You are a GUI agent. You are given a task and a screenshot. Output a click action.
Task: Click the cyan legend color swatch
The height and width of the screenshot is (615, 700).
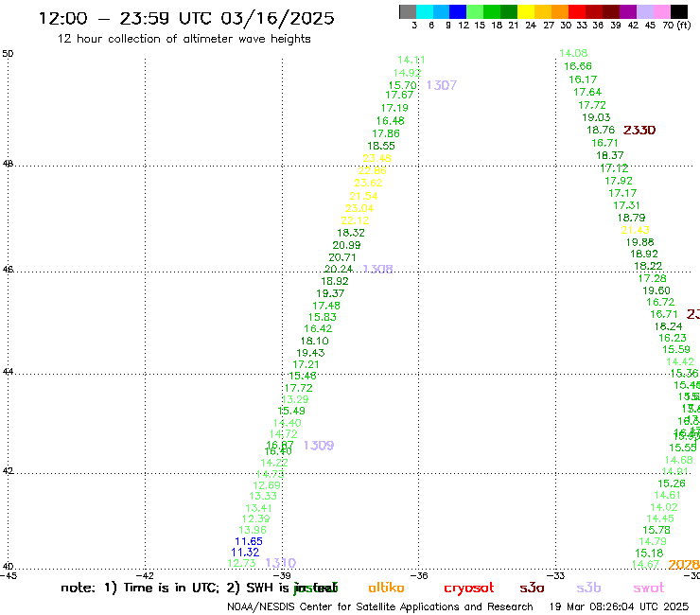[x=425, y=11]
